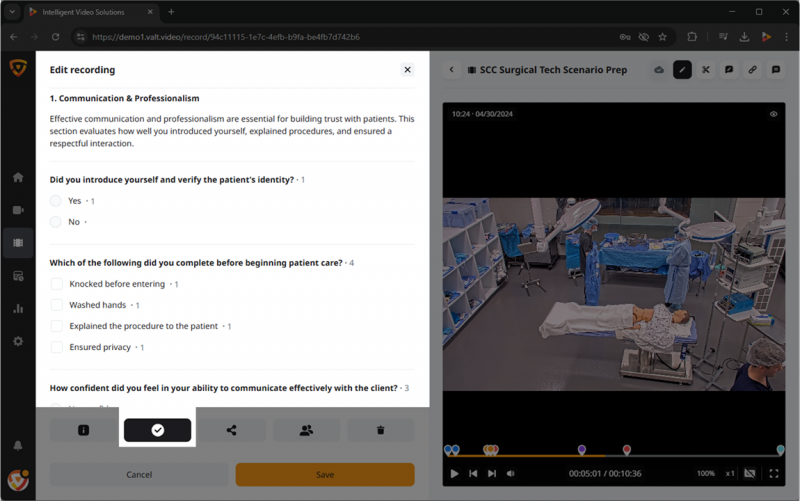The height and width of the screenshot is (501, 800).
Task: Check Ensured privacy
Action: (57, 347)
